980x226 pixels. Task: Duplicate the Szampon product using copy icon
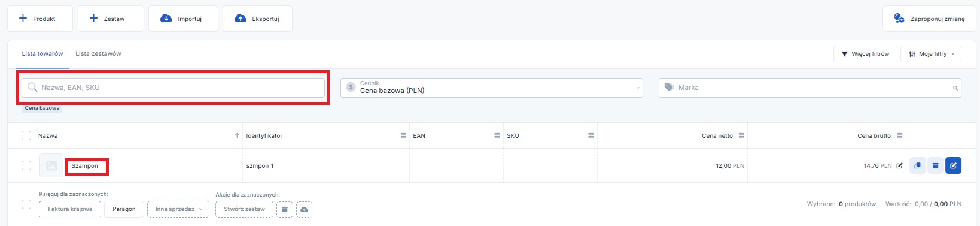pos(917,165)
